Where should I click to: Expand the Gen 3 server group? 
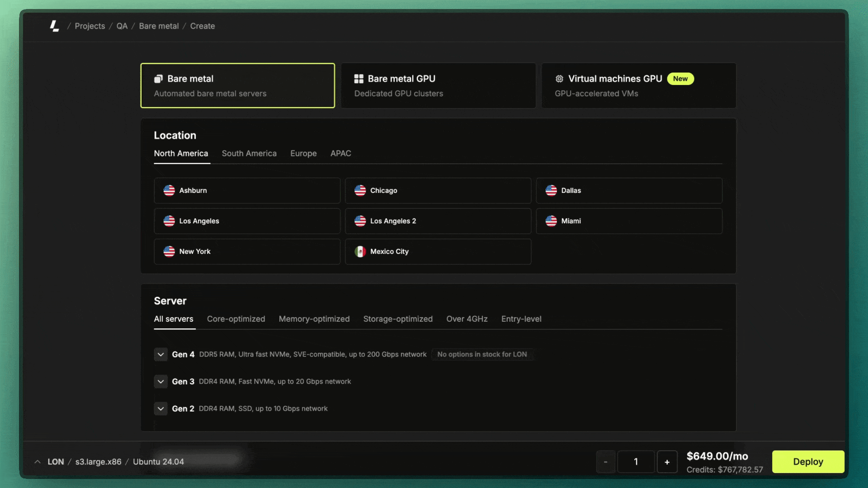click(160, 381)
